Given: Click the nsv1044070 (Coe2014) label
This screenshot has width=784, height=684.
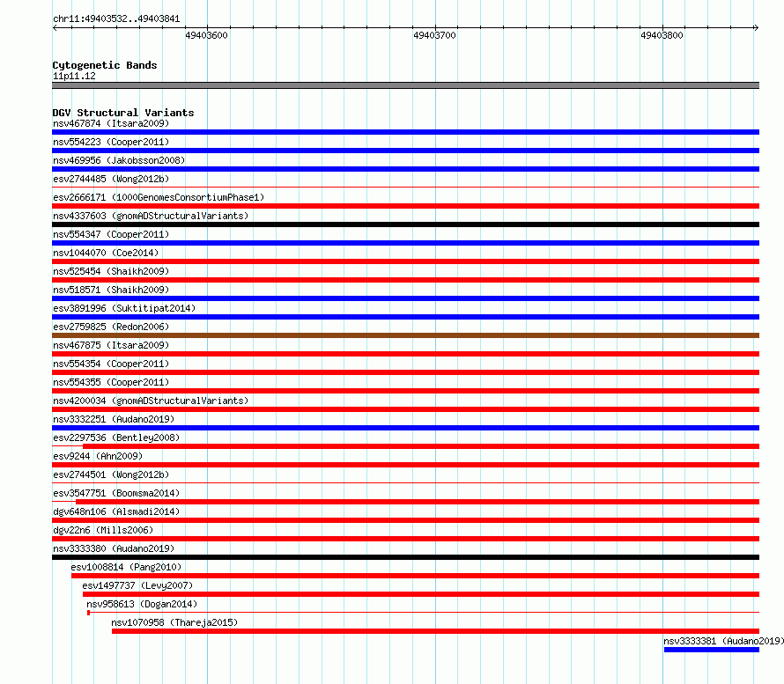Looking at the screenshot, I should tap(106, 253).
